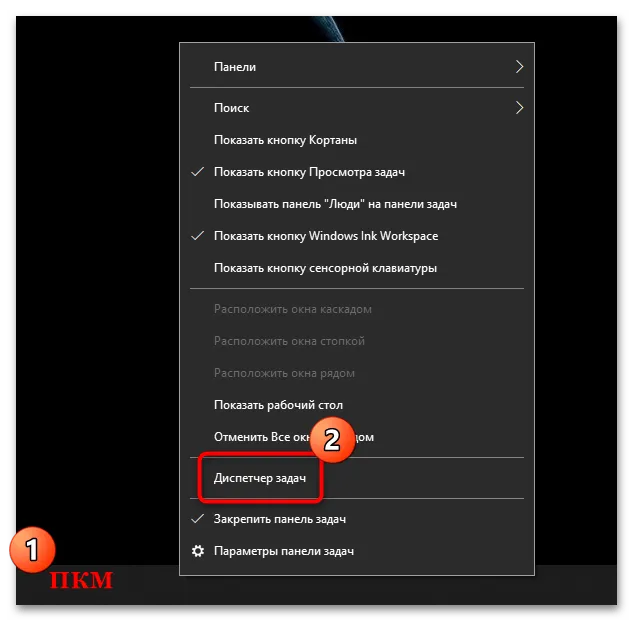Select Показать рабочий стол
This screenshot has width=633, height=621.
point(278,405)
